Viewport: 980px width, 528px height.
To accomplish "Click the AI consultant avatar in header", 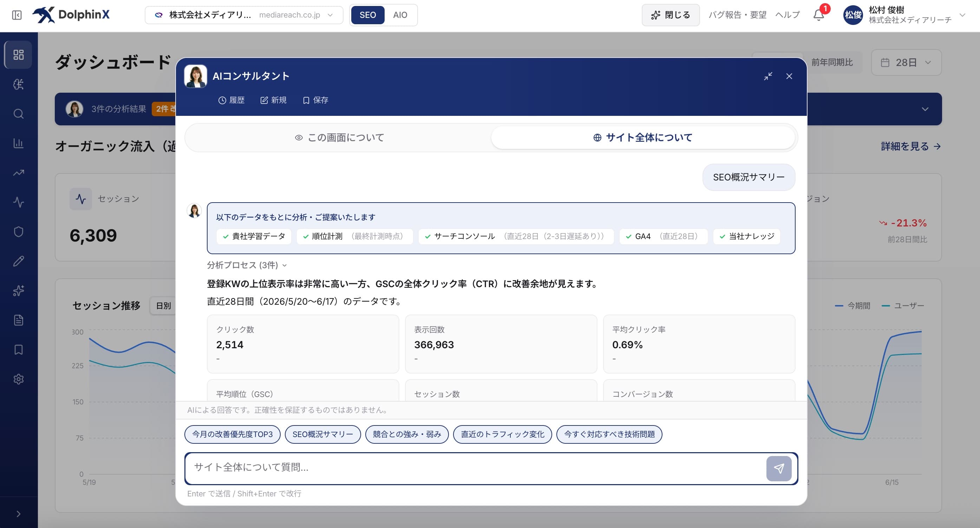I will point(195,76).
